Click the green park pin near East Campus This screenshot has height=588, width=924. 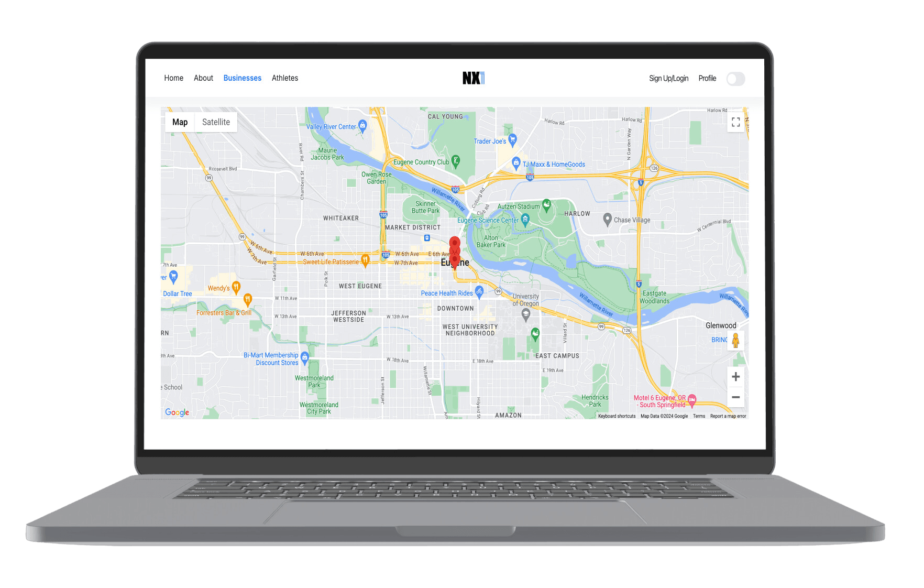point(535,334)
